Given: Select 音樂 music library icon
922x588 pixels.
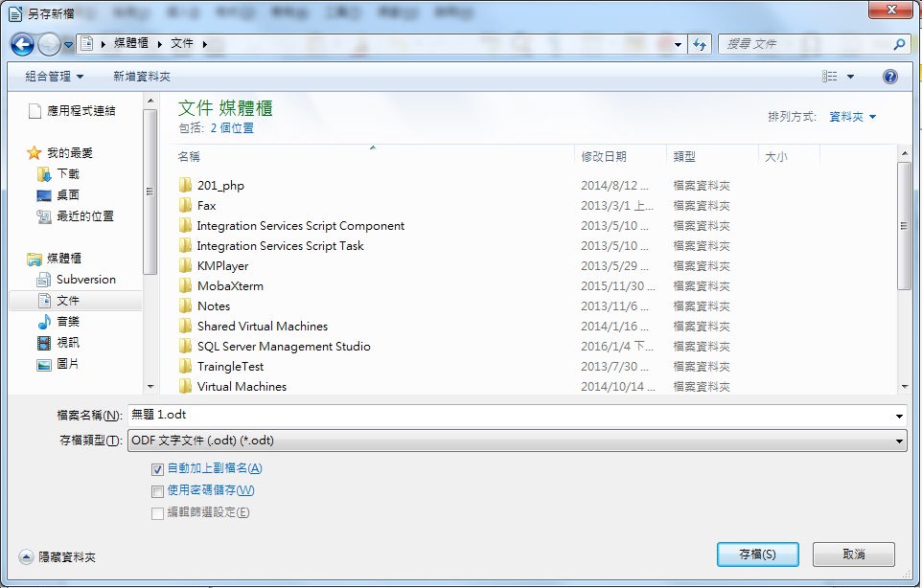Looking at the screenshot, I should point(43,322).
